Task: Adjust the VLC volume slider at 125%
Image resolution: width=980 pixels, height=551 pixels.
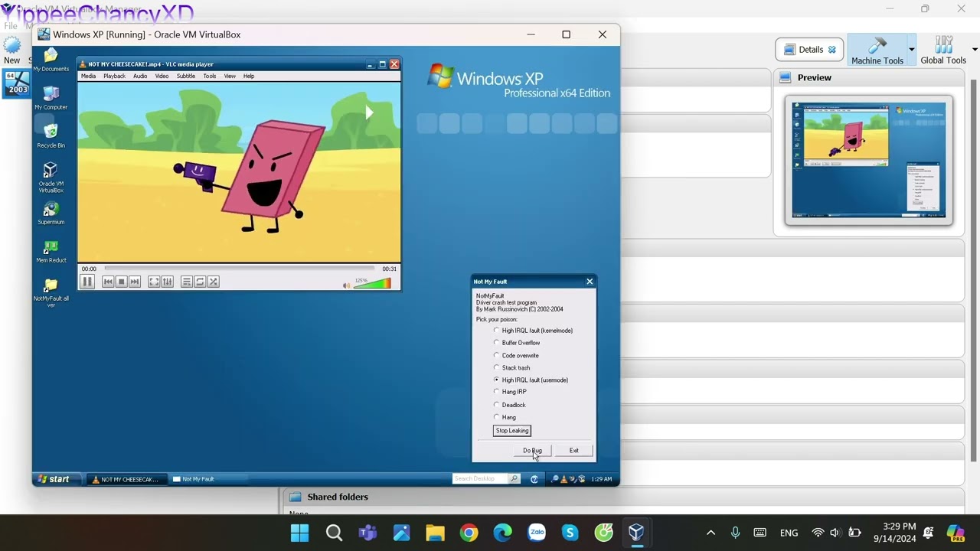Action: click(x=372, y=283)
